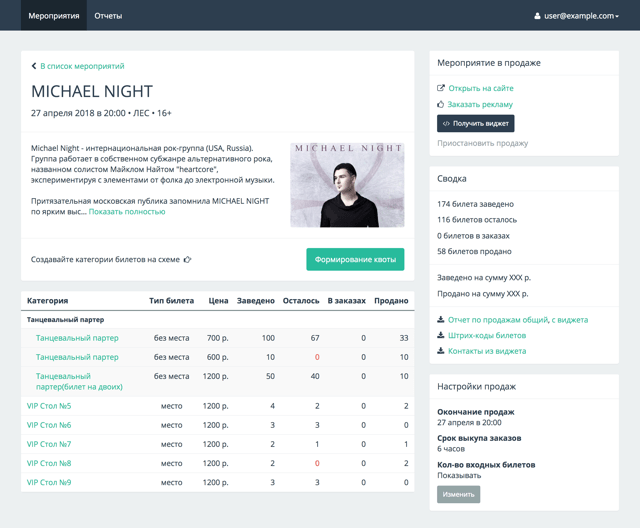
Task: Click the user avatar icon in header
Action: 537,16
